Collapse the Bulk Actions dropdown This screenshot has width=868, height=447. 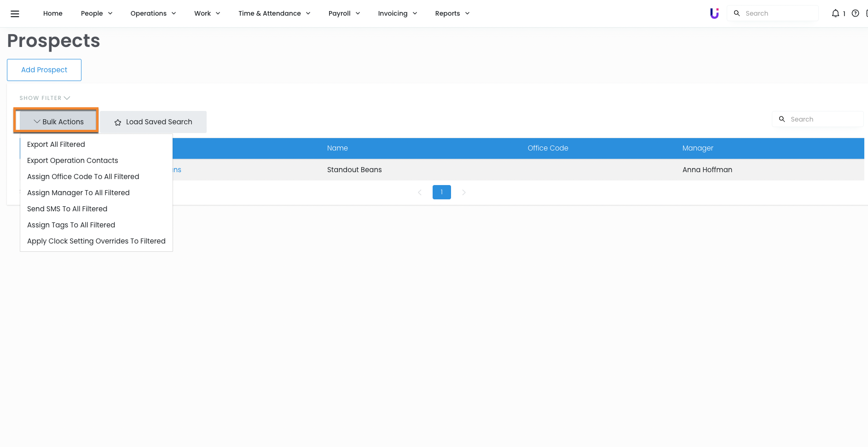(x=58, y=122)
